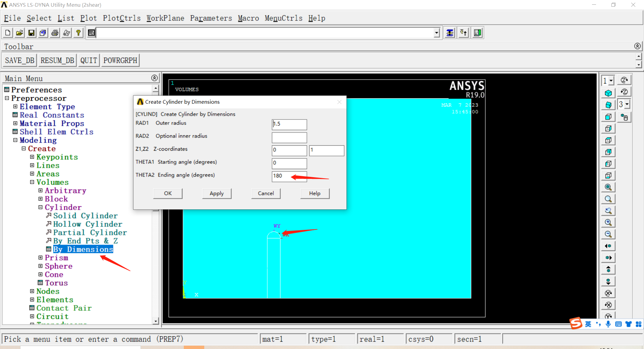
Task: Click Apply in Create Cylinder dialog
Action: pos(217,193)
